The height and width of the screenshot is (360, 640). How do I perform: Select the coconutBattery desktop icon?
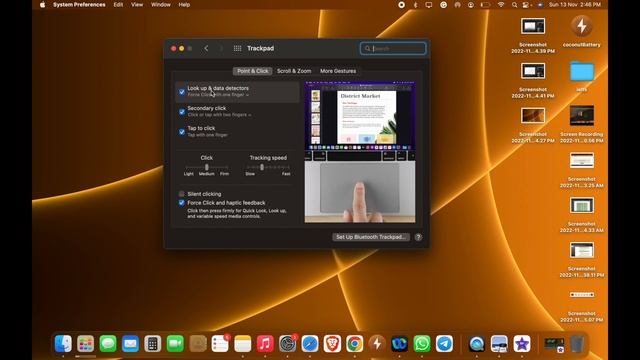pos(582,31)
